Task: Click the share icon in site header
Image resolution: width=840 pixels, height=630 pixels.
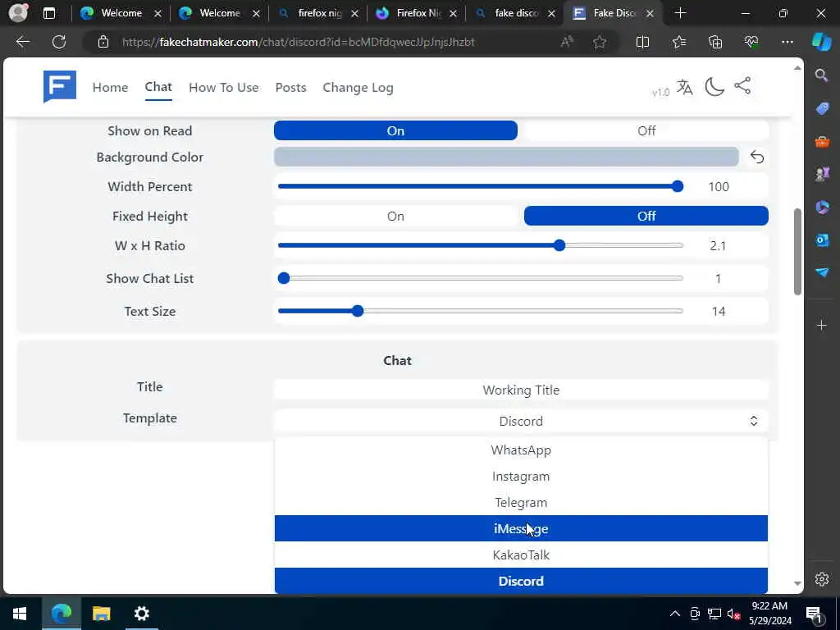Action: 742,85
